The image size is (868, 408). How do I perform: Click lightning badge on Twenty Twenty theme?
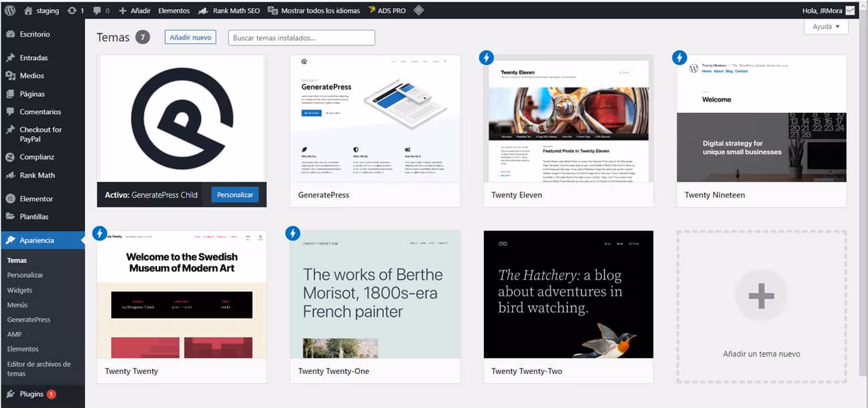(x=99, y=233)
